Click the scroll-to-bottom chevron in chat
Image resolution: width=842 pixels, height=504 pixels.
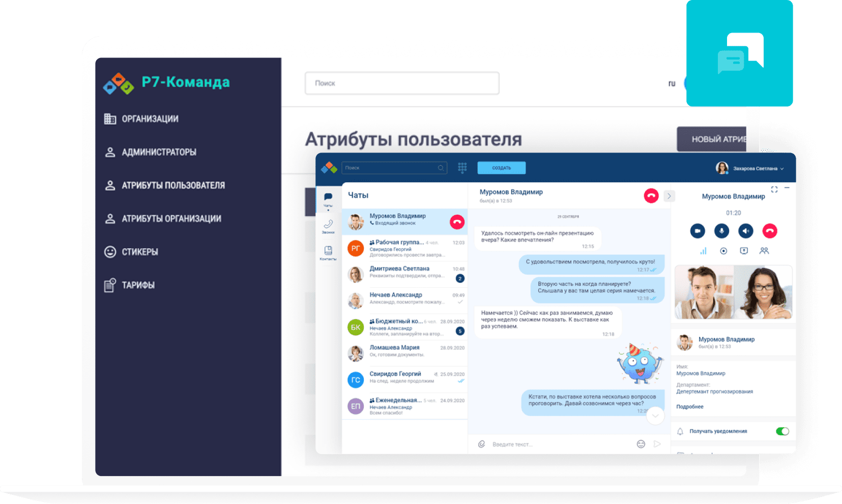tap(655, 416)
